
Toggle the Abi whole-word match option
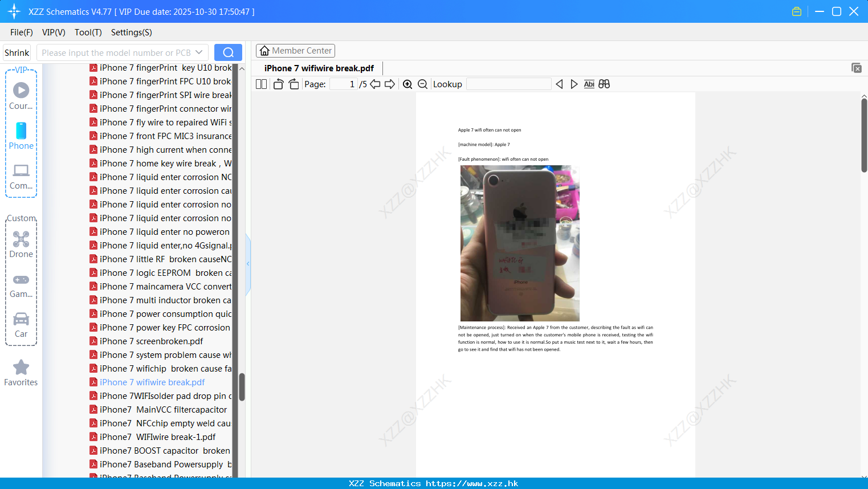pos(589,84)
